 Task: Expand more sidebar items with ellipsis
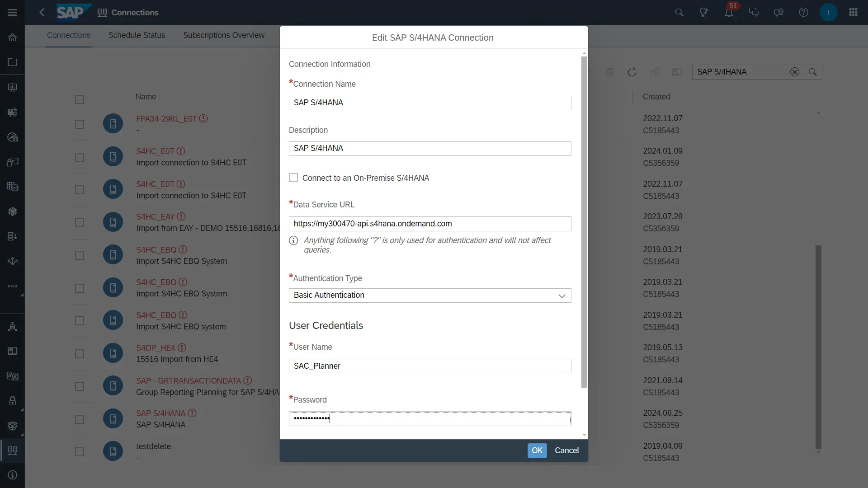tap(12, 286)
